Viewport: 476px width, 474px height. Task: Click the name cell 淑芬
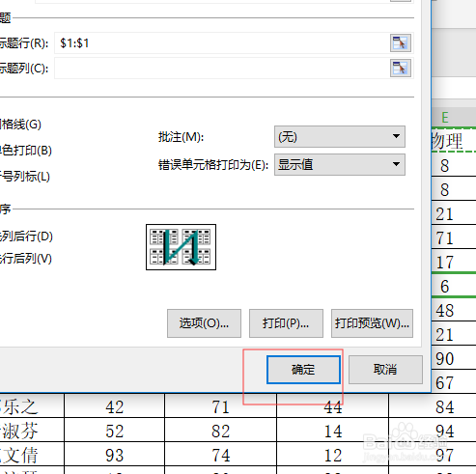[32, 431]
